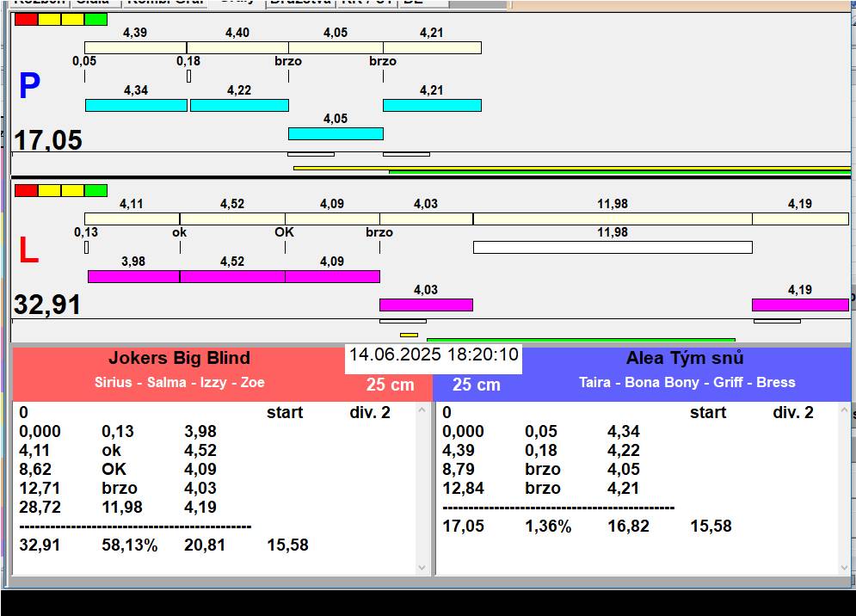Click the date and time field 14.06.2025
Viewport: 856px width, 616px height.
pos(434,354)
